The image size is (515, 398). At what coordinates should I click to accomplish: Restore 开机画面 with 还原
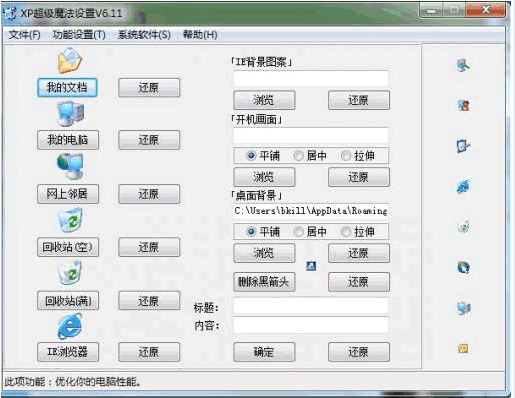[x=359, y=177]
